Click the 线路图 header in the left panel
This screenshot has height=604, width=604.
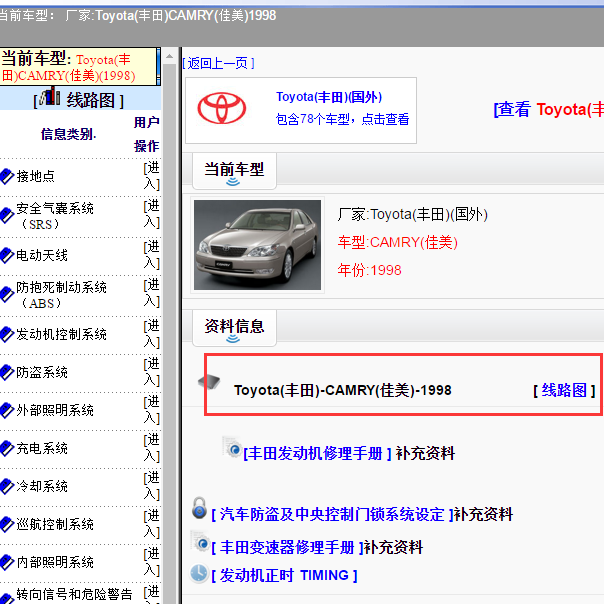79,99
